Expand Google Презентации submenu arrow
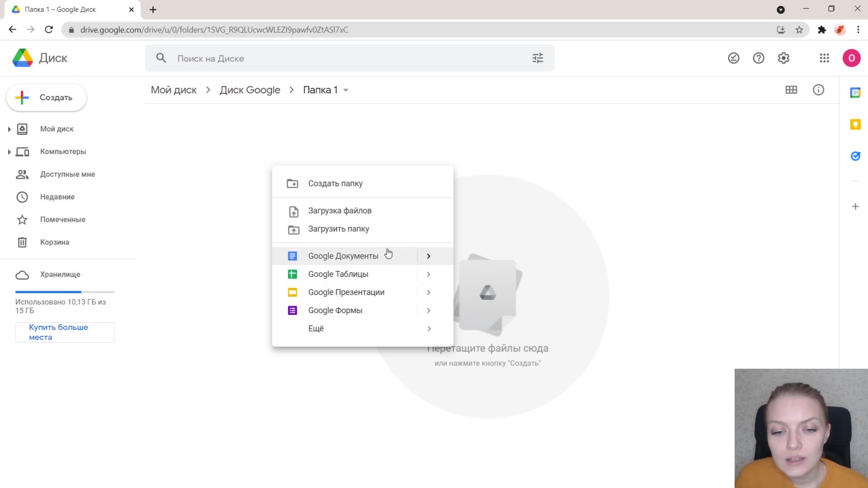868x488 pixels. tap(429, 292)
